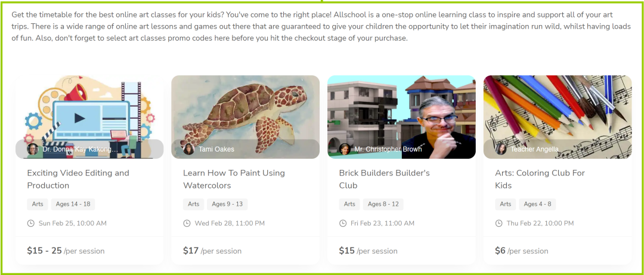Open Brick Builders Builder's Club class

click(384, 179)
